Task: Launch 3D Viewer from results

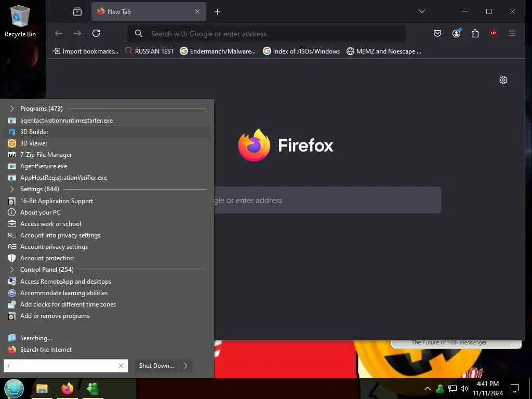Action: 107,143
